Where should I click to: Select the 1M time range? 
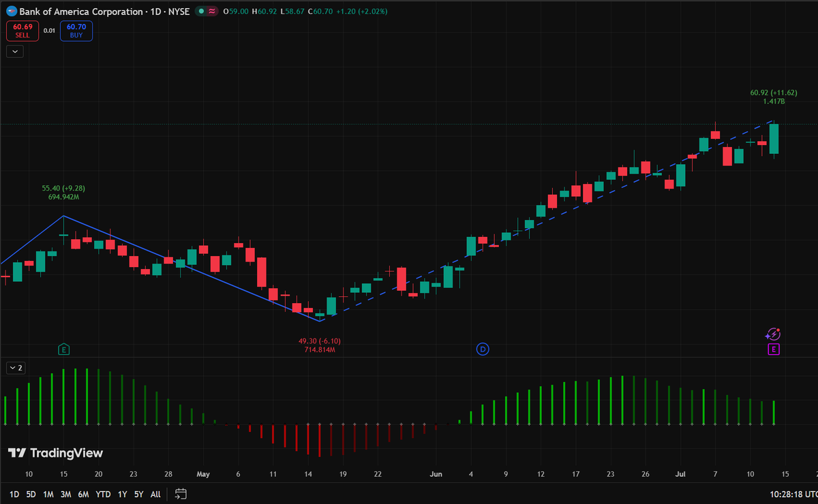coord(48,494)
